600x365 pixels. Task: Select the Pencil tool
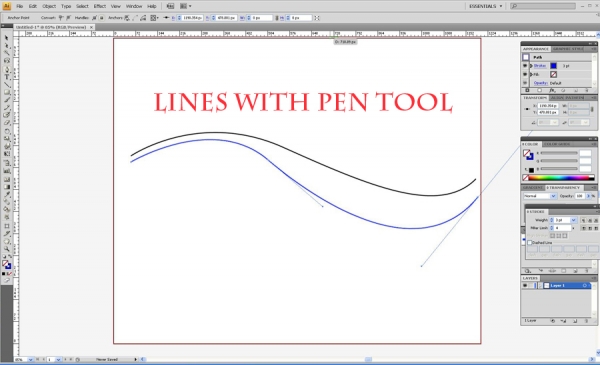pos(7,108)
